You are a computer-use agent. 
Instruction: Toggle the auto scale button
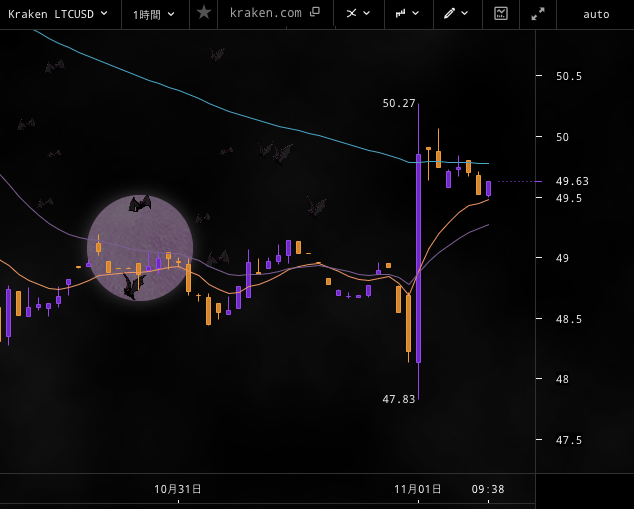[596, 15]
